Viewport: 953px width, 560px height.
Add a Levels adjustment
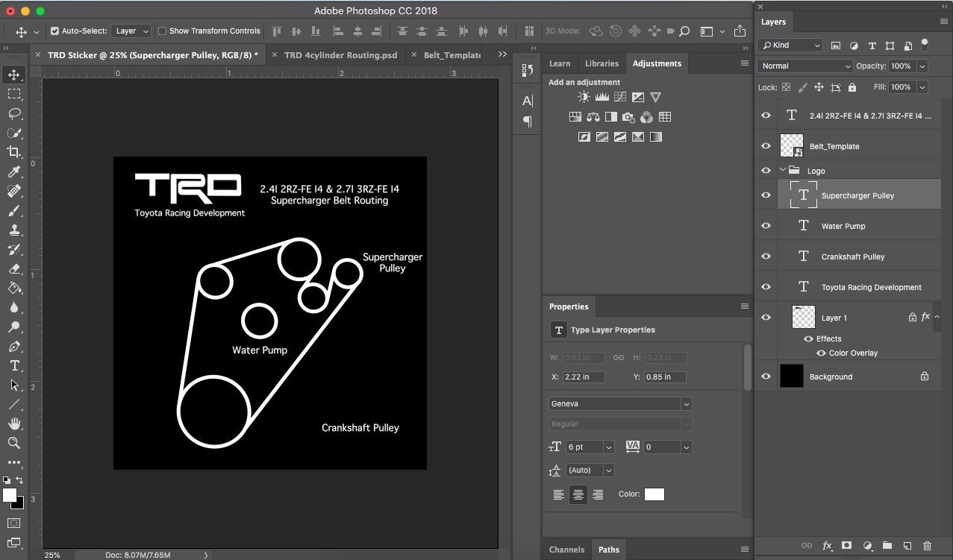(602, 97)
